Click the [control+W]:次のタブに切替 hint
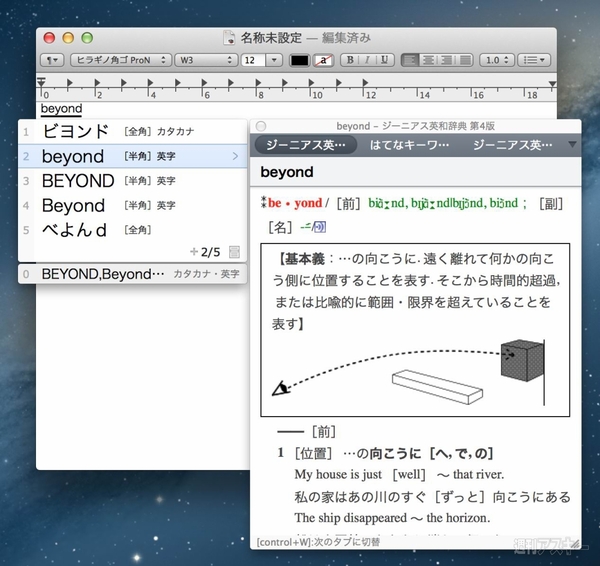Screen dimensions: 600x566 [x=318, y=542]
